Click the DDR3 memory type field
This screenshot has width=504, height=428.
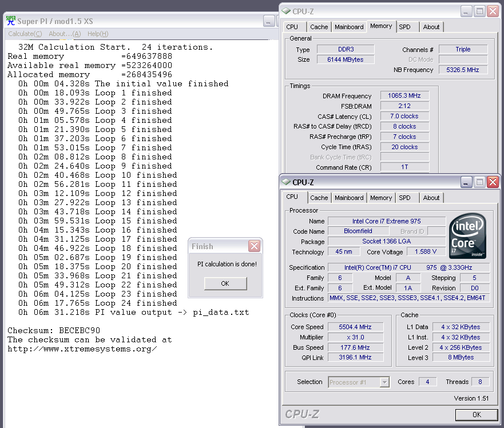coord(346,49)
